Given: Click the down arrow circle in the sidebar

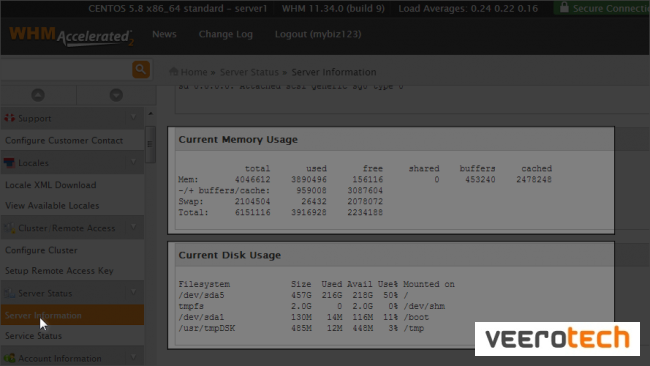Looking at the screenshot, I should [x=116, y=95].
